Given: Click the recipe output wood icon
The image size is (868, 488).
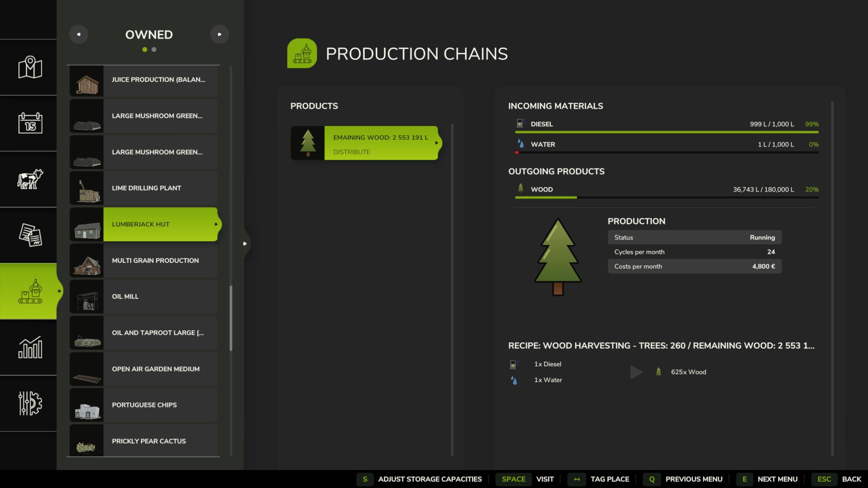Looking at the screenshot, I should (659, 372).
